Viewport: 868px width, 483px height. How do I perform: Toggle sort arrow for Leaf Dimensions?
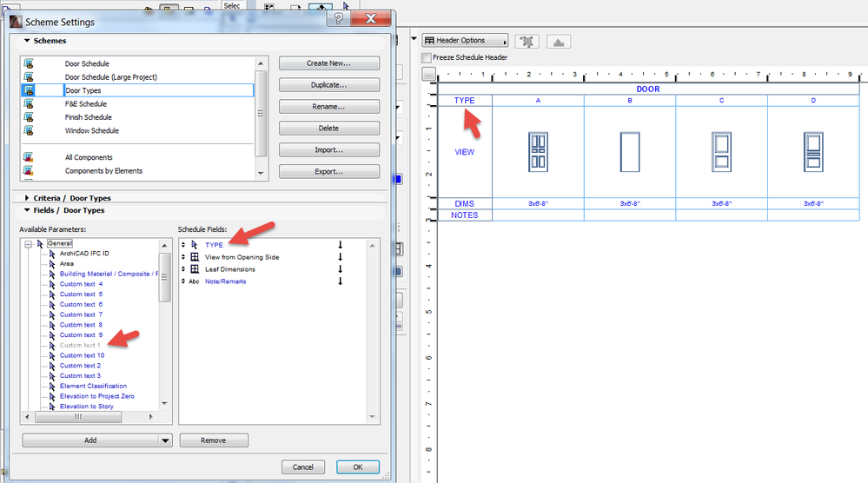340,269
